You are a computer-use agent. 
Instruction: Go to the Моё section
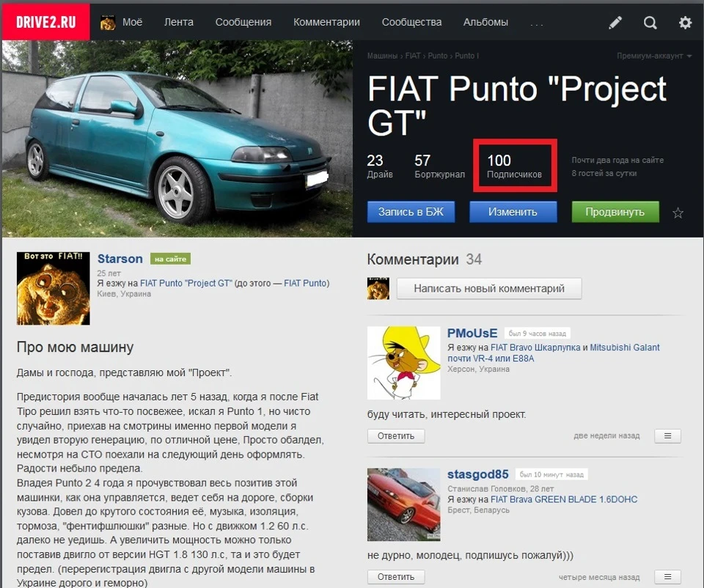tap(133, 22)
